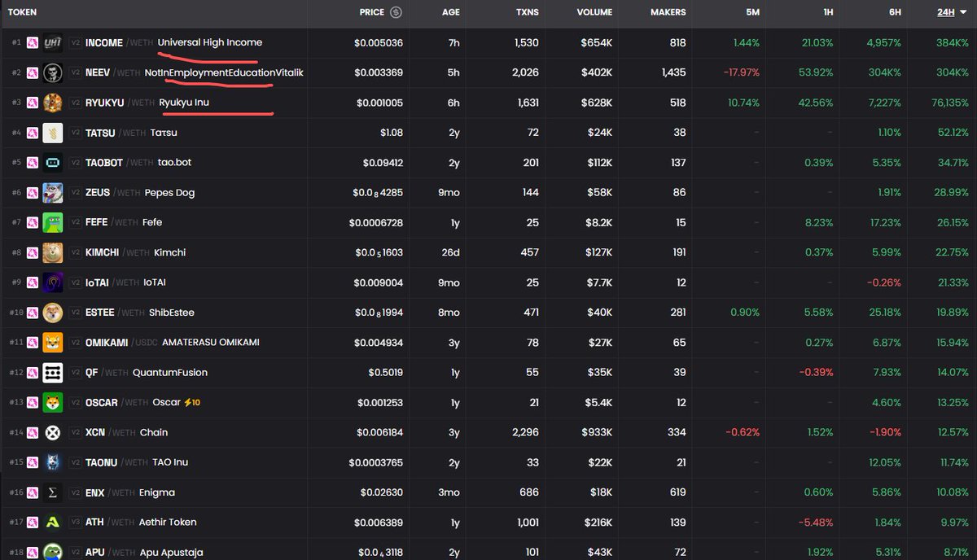Select the ATH 1H change -5.48%
Image resolution: width=977 pixels, height=560 pixels.
(816, 523)
